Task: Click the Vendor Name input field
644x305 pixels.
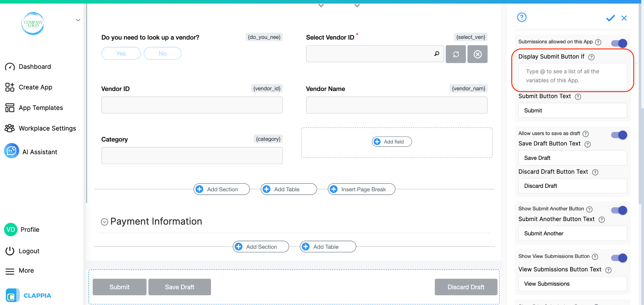Action: coord(397,105)
